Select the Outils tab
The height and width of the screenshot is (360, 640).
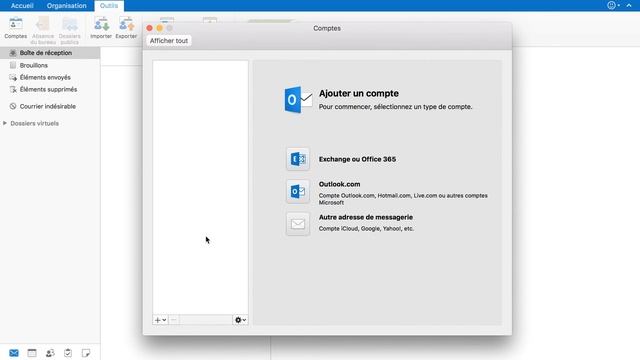point(109,6)
